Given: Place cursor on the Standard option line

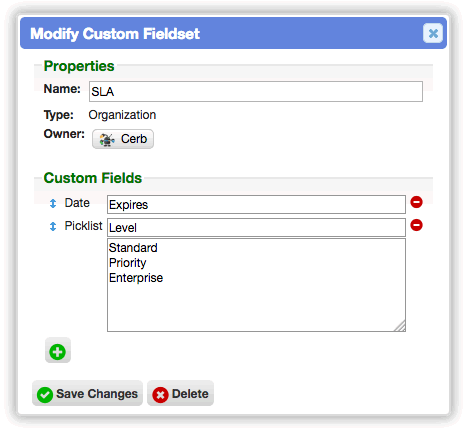Looking at the screenshot, I should [x=133, y=248].
